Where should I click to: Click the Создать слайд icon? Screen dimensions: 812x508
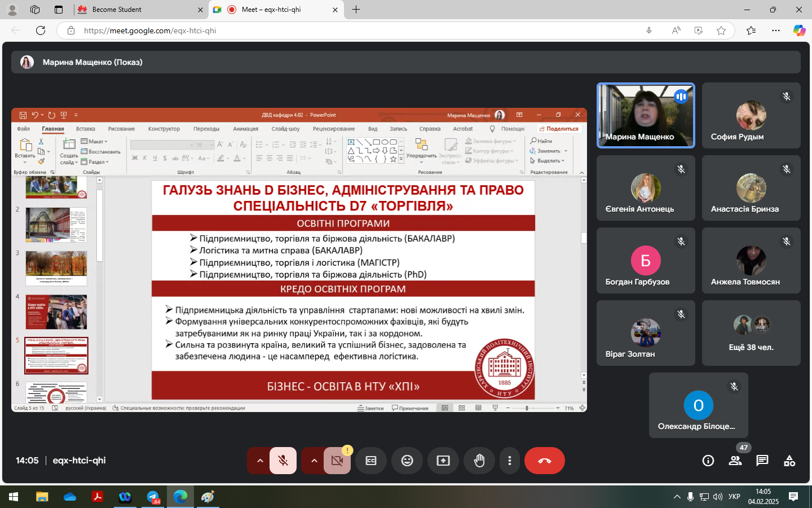(x=69, y=144)
